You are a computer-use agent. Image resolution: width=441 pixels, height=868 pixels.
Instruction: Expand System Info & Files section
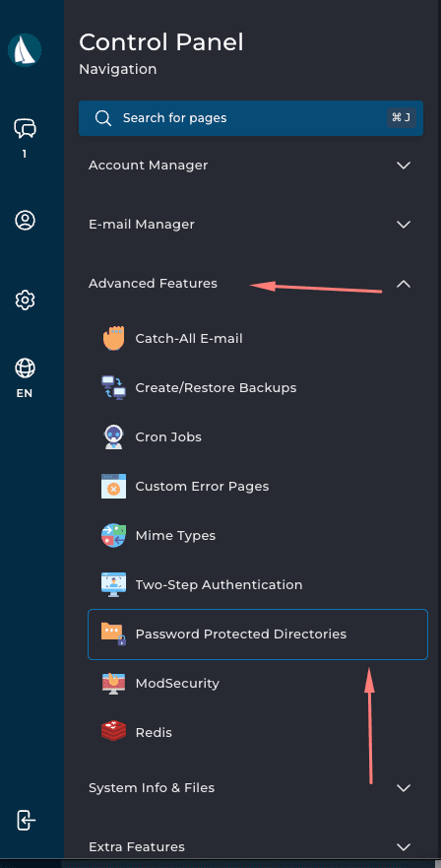250,788
